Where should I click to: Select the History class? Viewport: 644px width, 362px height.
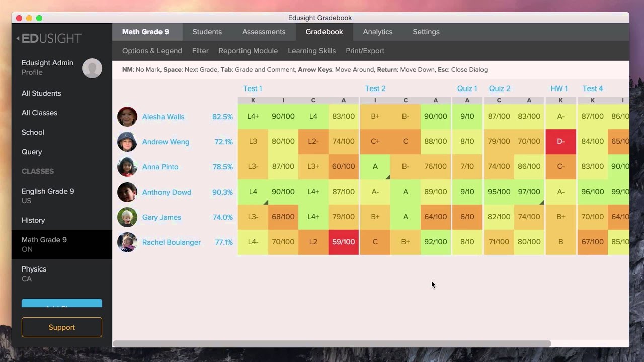pos(62,220)
